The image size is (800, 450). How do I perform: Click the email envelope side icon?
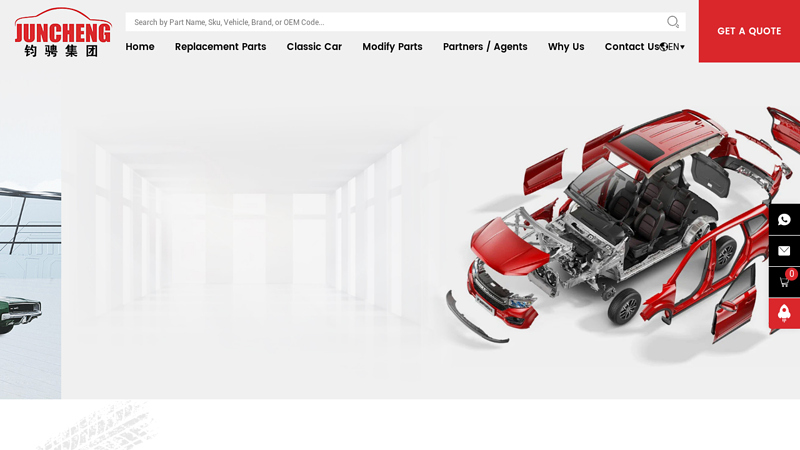(784, 251)
